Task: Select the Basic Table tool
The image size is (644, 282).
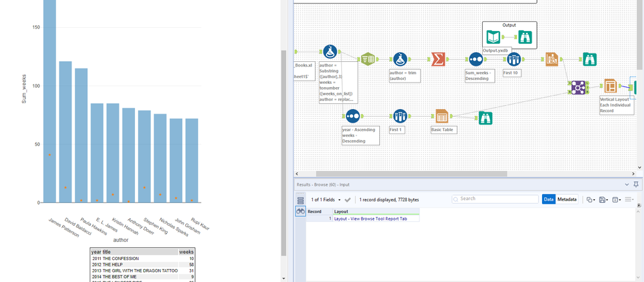Action: [442, 116]
